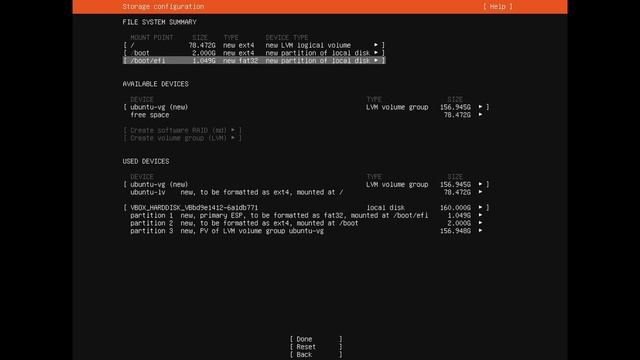Screen dimensions: 640x360
Task: Select partition 3 PV of ubuntu-vg
Action: coord(306,231)
